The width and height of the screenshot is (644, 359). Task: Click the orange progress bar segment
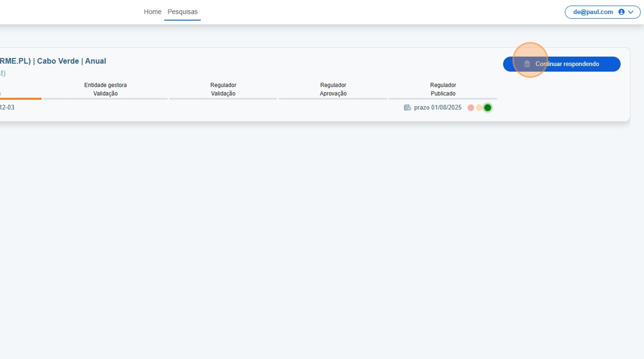tap(20, 99)
